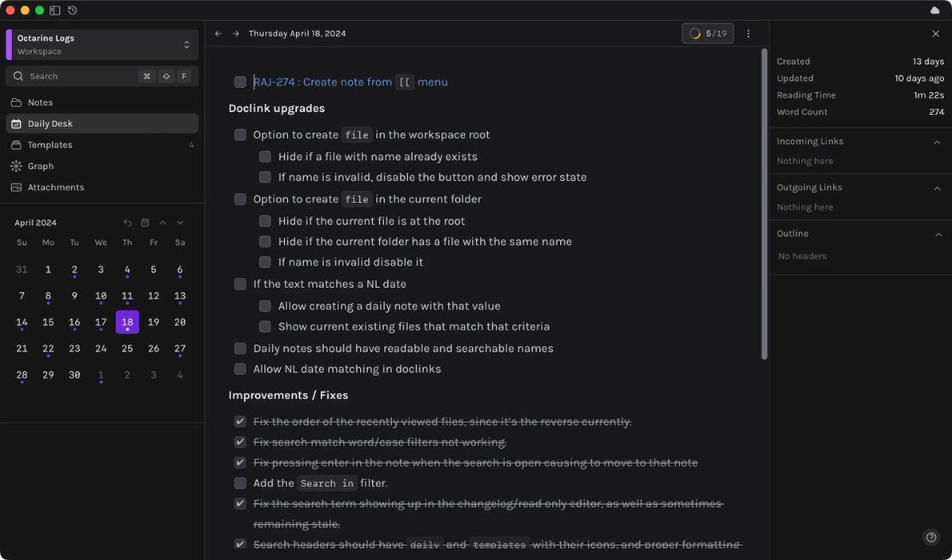Viewport: 952px width, 560px height.
Task: Collapse the Outline section
Action: pyautogui.click(x=937, y=234)
